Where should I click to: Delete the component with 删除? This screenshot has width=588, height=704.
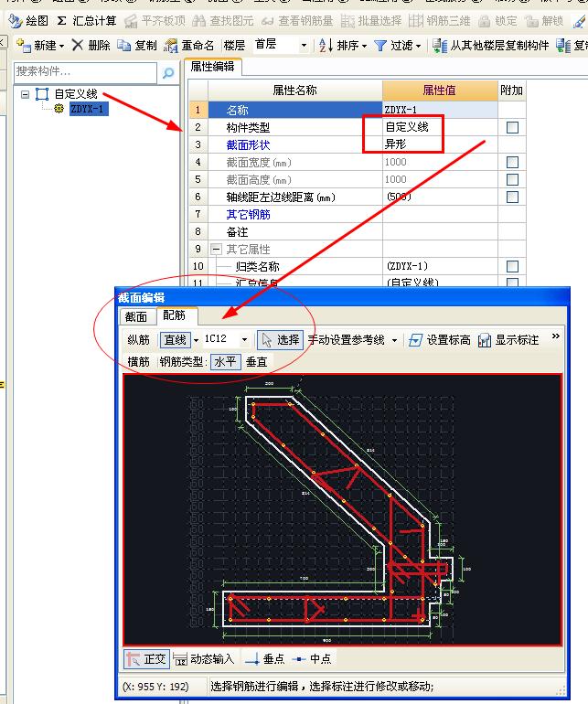point(91,46)
